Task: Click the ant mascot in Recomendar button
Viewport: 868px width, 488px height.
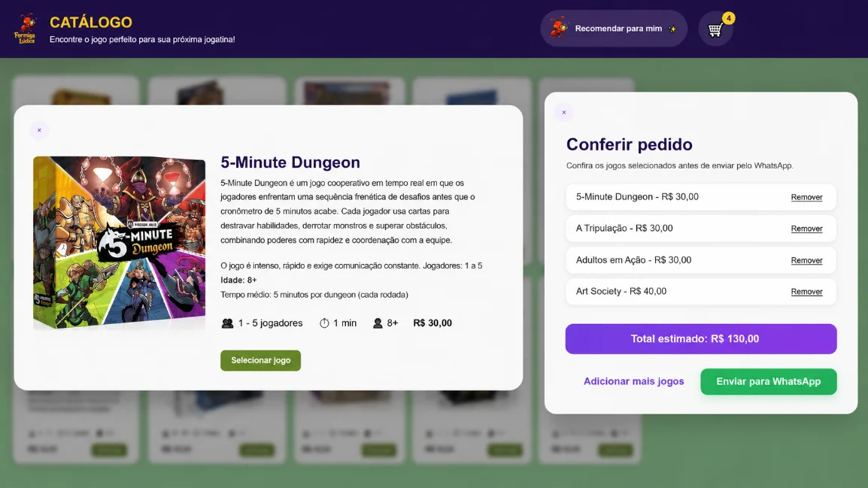Action: (559, 28)
